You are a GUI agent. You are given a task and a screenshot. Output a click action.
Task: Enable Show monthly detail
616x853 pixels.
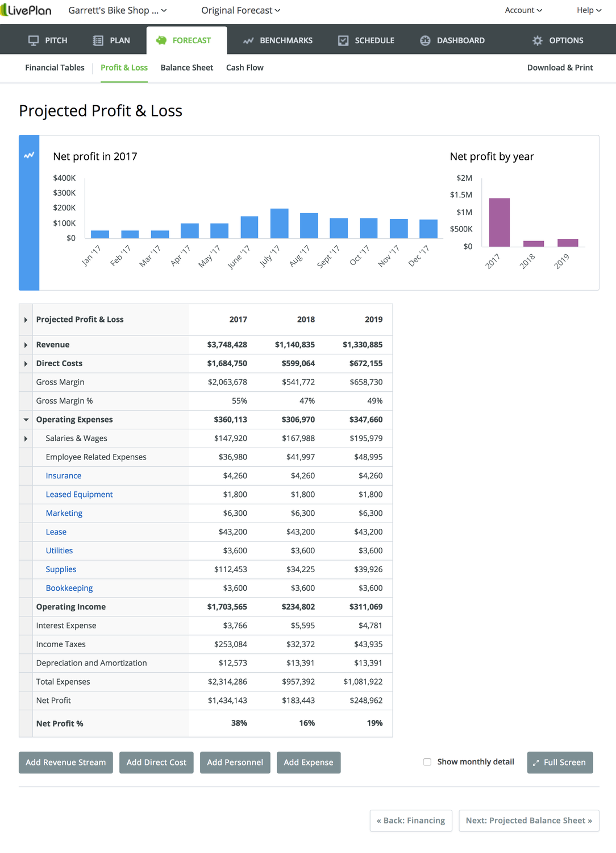pyautogui.click(x=427, y=761)
